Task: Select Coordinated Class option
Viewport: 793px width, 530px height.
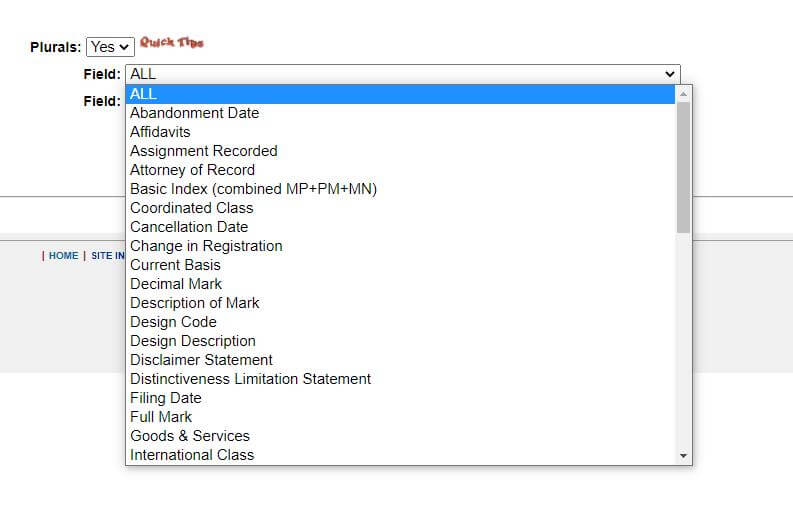Action: pos(191,208)
